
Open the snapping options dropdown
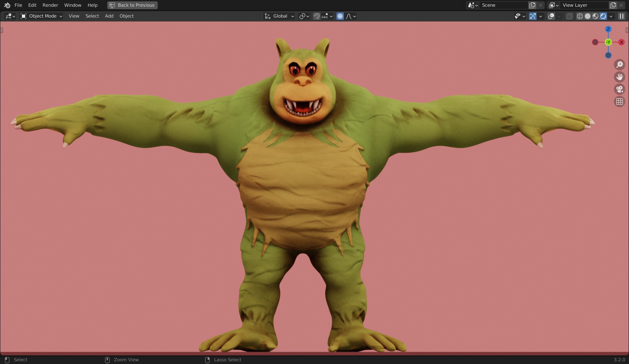[x=327, y=16]
